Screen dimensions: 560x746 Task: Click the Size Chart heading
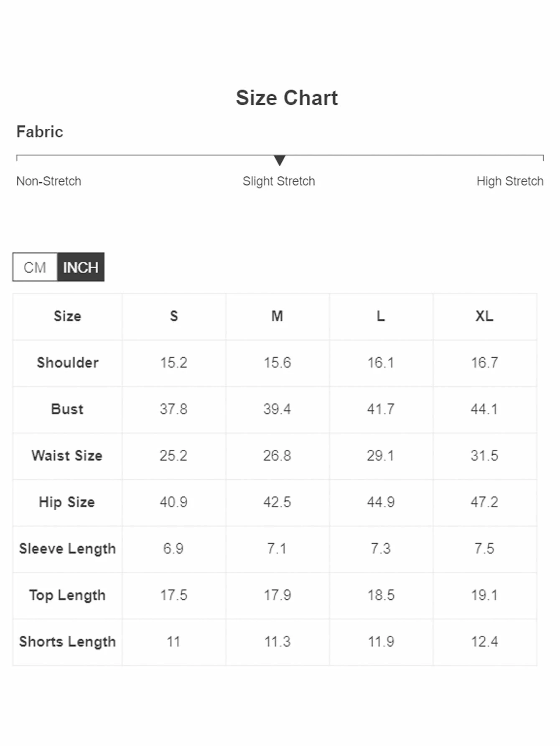pyautogui.click(x=287, y=98)
